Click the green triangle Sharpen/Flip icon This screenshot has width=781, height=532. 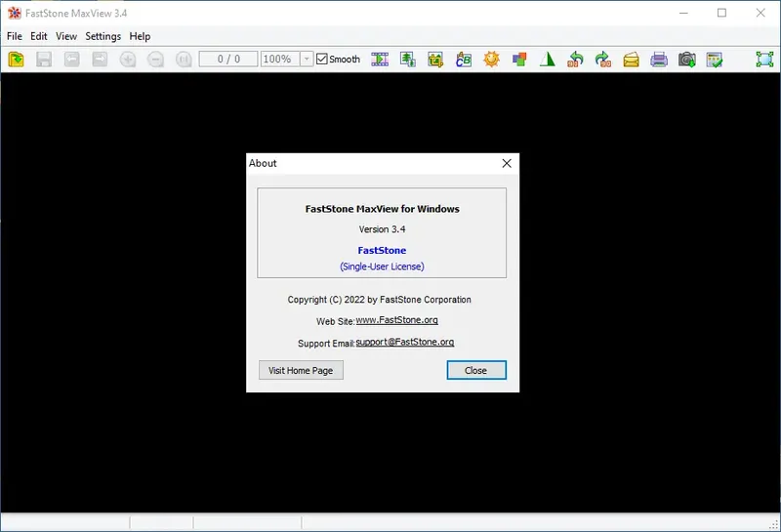[x=547, y=60]
